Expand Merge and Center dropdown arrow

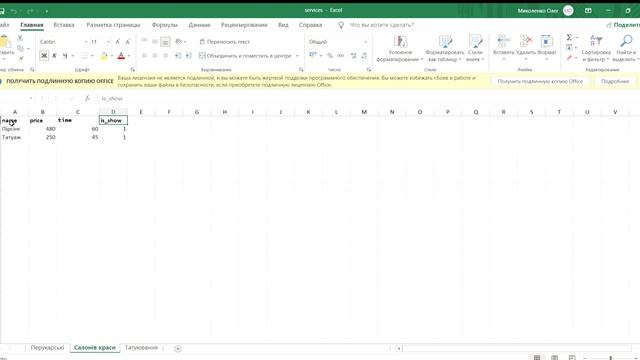click(297, 56)
